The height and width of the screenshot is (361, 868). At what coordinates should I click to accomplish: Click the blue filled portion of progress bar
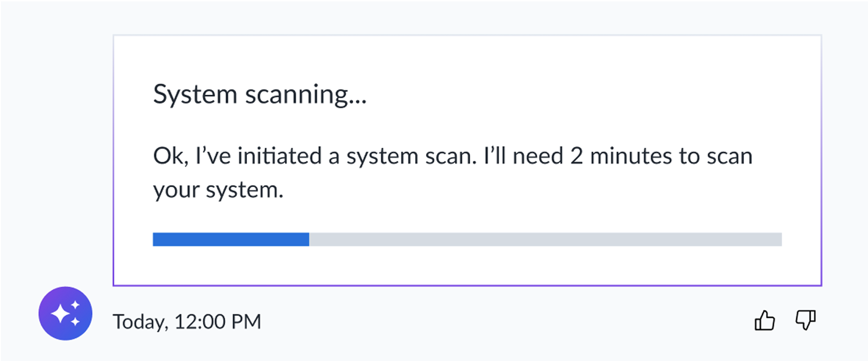point(231,239)
